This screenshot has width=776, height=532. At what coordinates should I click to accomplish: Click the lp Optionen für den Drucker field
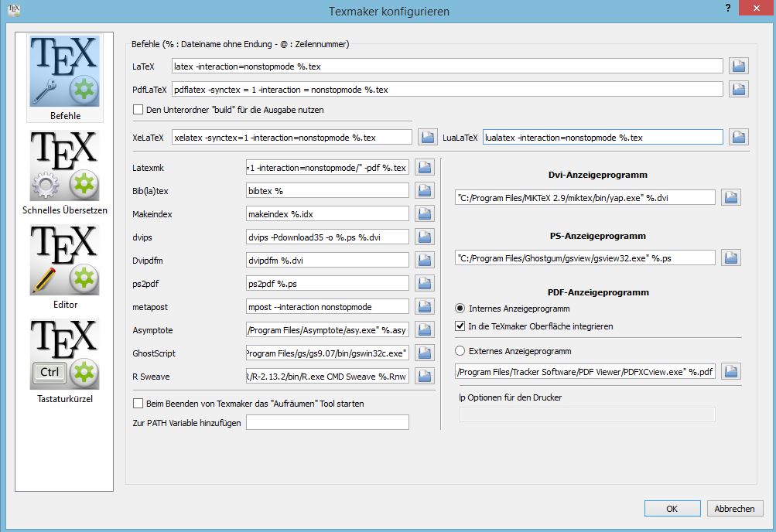point(587,414)
